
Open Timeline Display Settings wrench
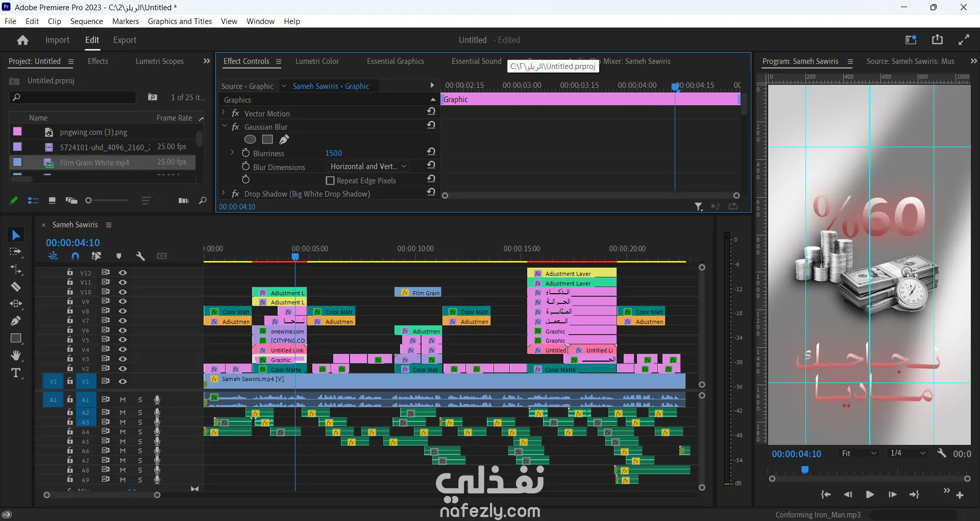coord(140,256)
